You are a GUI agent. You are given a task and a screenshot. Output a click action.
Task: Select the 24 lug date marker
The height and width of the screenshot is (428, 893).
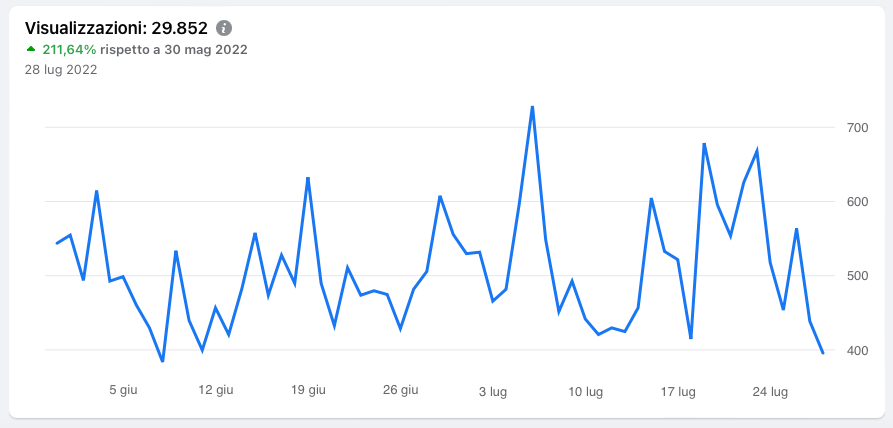(771, 391)
